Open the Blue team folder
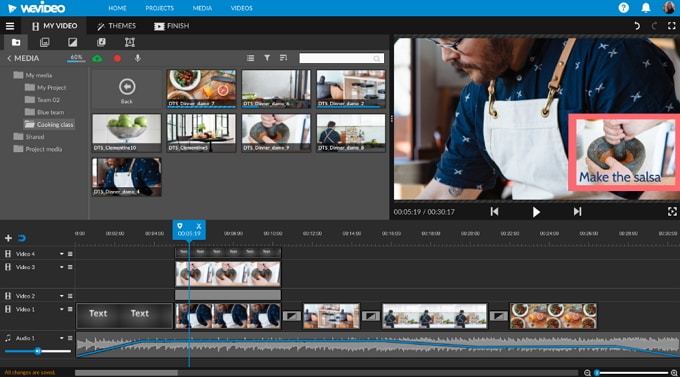Image resolution: width=680 pixels, height=377 pixels. click(44, 112)
